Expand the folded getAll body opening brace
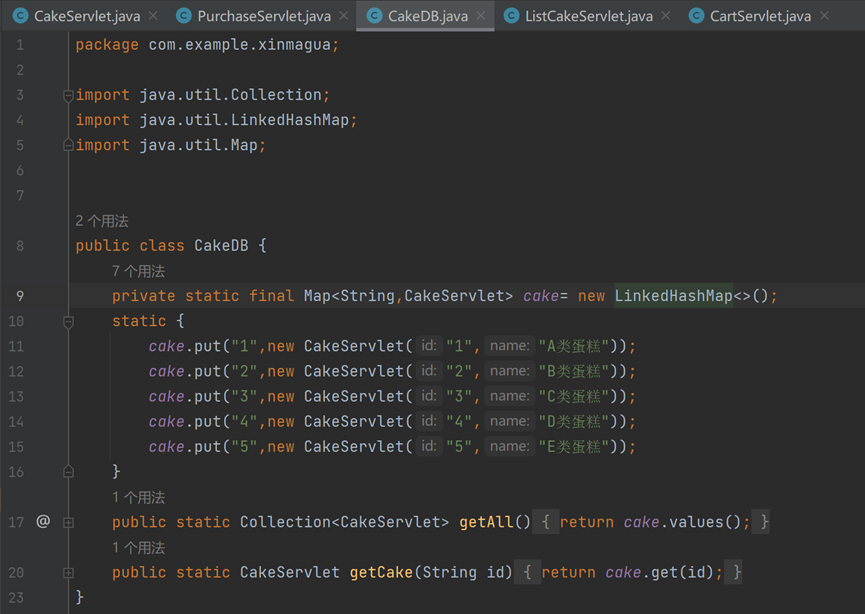 546,522
